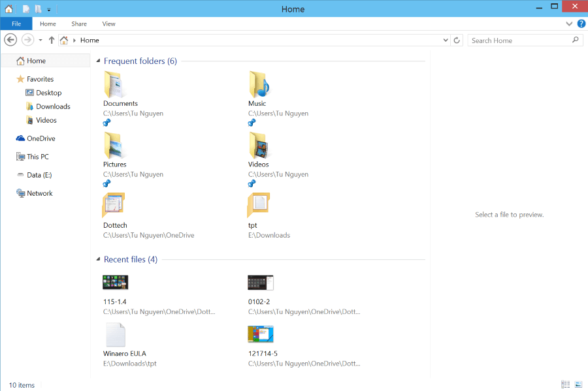Open Desktop under Favorites
This screenshot has height=391, width=588.
point(48,93)
